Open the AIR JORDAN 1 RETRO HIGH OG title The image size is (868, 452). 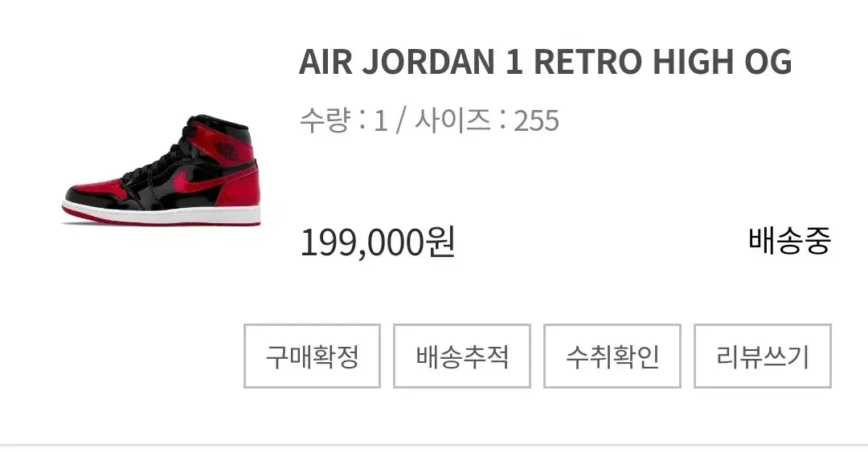(545, 61)
